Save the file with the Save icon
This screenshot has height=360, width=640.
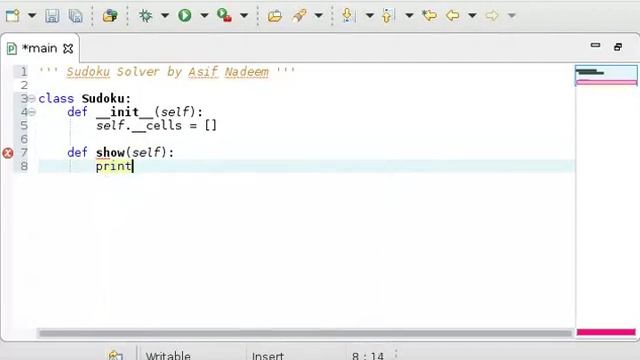(52, 16)
